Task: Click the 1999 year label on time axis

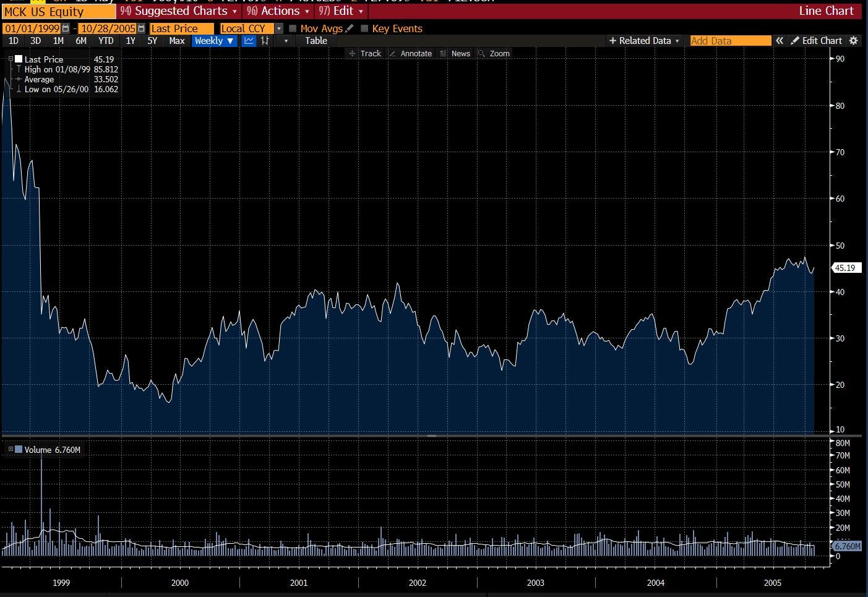Action: [61, 583]
